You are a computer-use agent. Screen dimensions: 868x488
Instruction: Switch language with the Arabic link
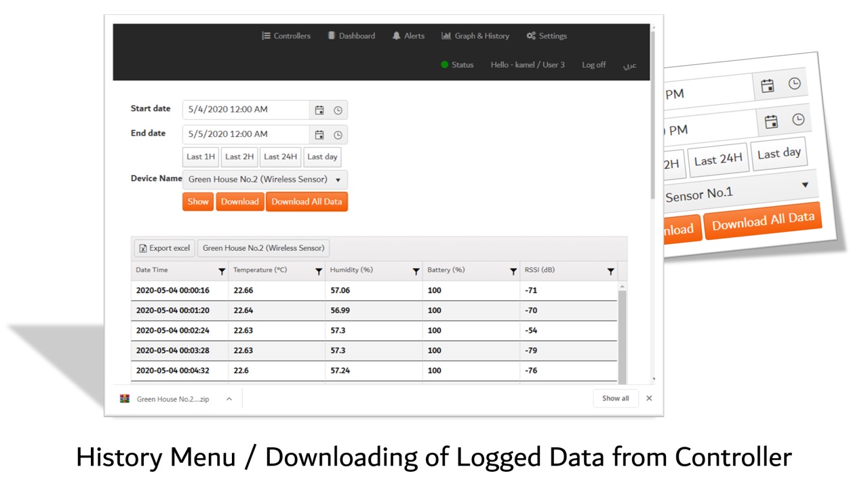coord(630,65)
